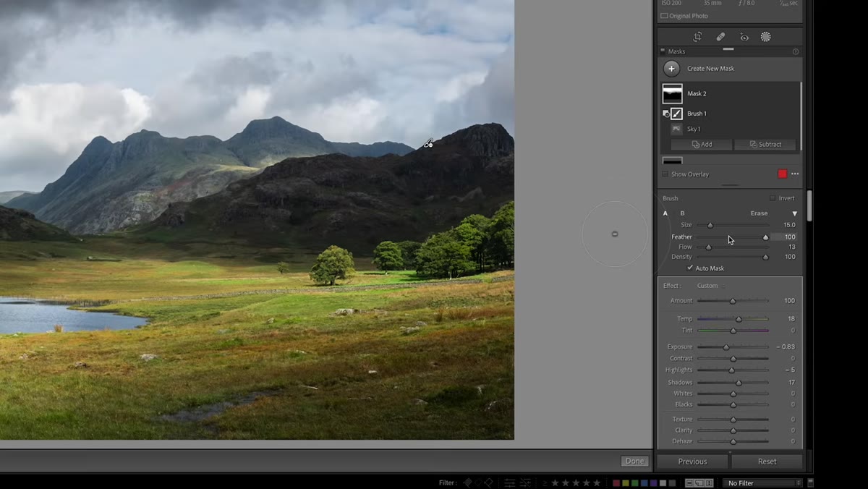
Task: Filter by blue color label
Action: tap(644, 482)
